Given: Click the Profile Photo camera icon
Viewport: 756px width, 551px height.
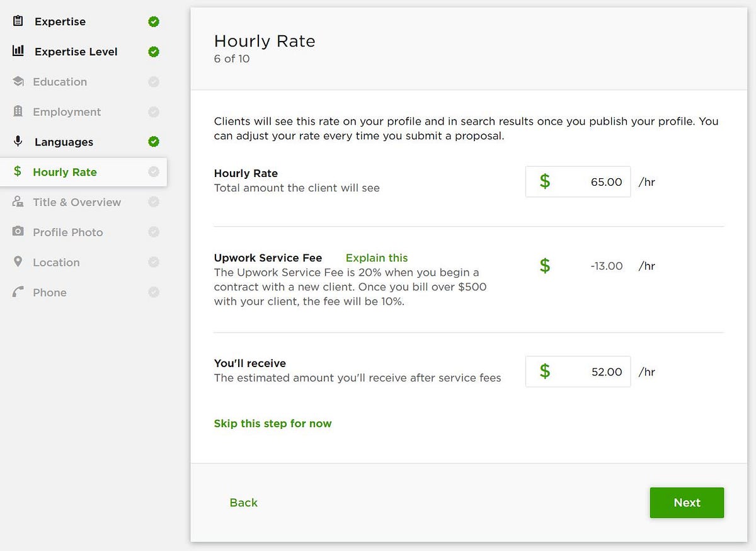Looking at the screenshot, I should coord(18,232).
